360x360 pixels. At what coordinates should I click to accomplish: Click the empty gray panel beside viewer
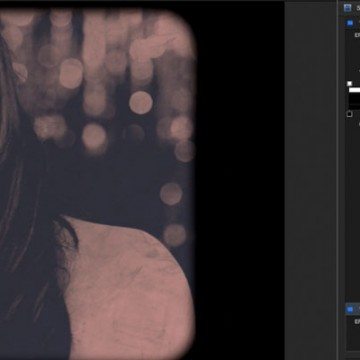click(x=310, y=180)
